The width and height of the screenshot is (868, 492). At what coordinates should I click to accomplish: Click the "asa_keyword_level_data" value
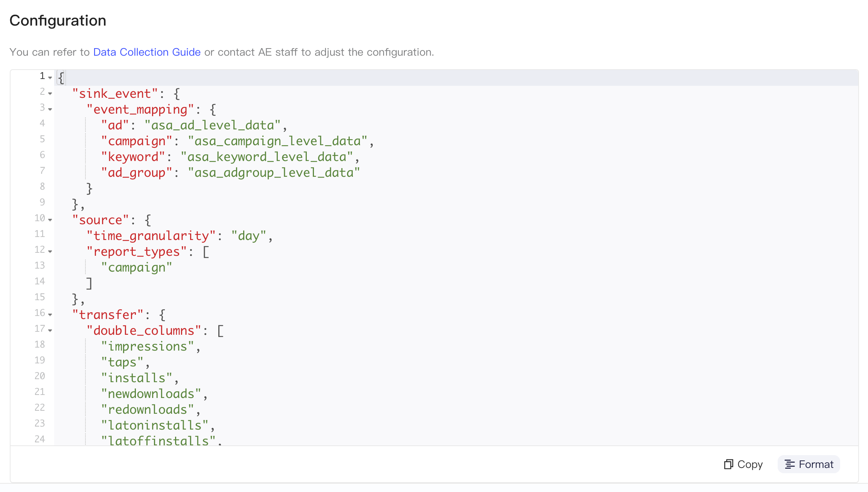pos(266,157)
